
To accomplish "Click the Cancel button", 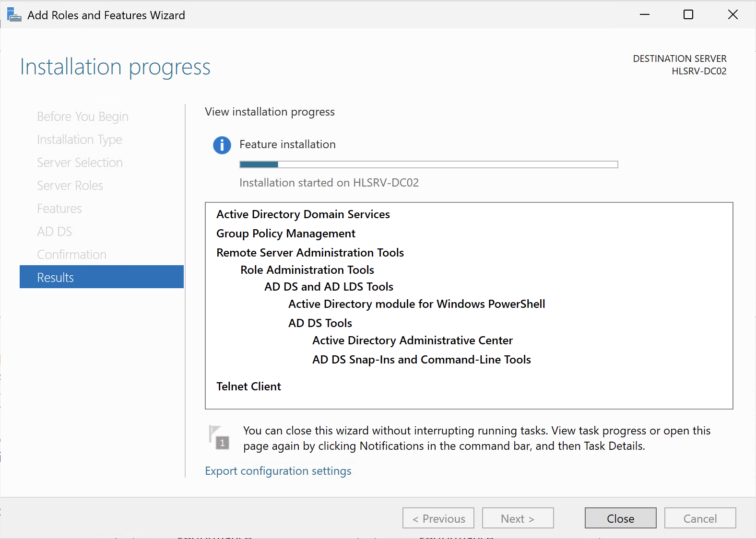I will 699,518.
